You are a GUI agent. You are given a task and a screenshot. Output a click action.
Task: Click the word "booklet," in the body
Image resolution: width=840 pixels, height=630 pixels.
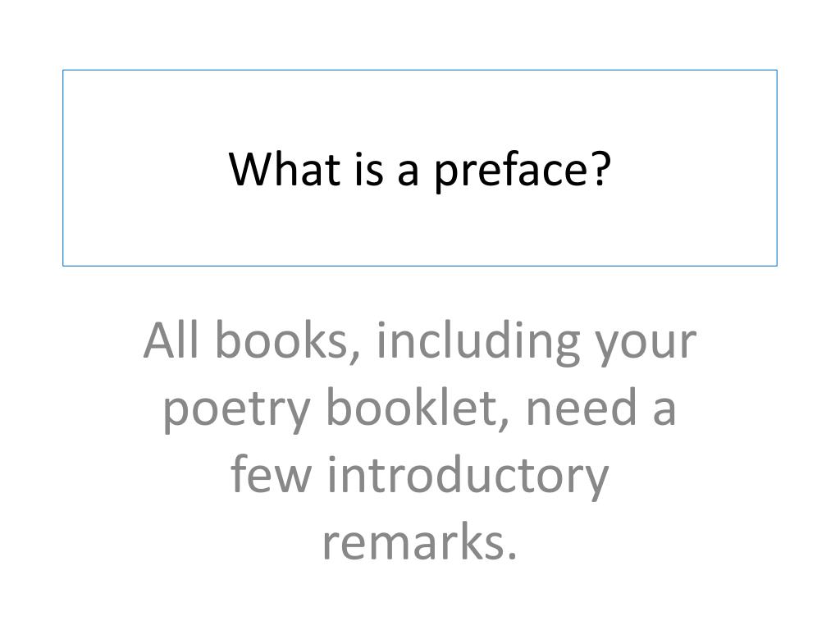pyautogui.click(x=418, y=409)
